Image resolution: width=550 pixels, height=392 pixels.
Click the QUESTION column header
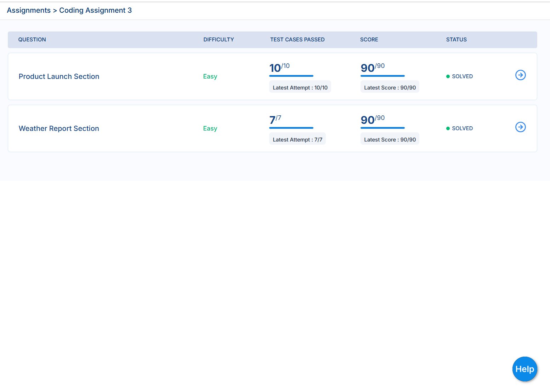[32, 40]
